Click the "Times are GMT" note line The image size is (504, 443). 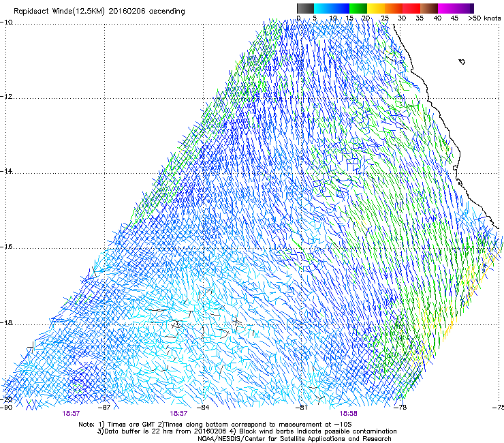pos(215,425)
